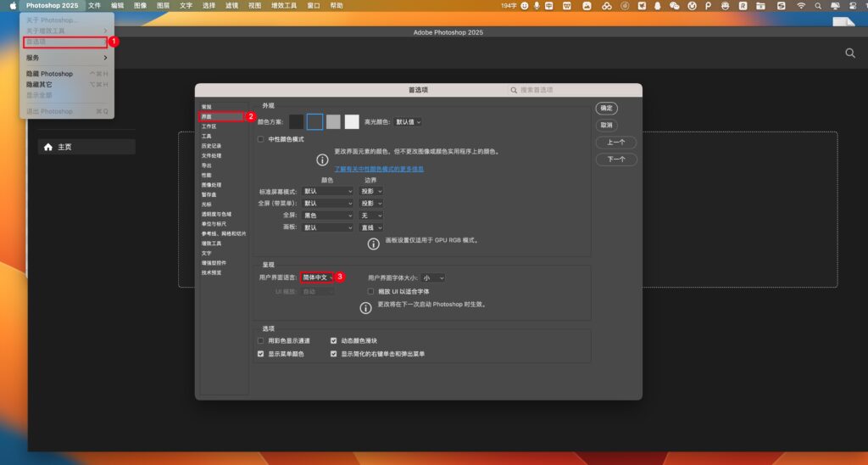Select 历史记录 in preferences sidebar

pyautogui.click(x=211, y=146)
